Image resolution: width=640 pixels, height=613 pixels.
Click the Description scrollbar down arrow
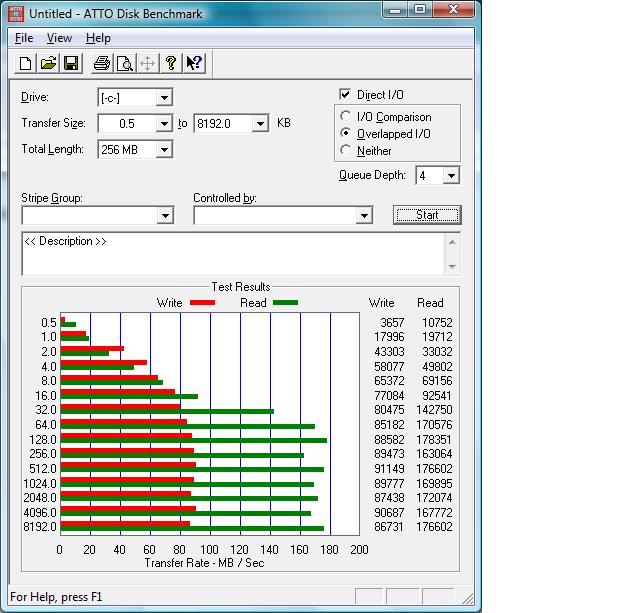[452, 267]
